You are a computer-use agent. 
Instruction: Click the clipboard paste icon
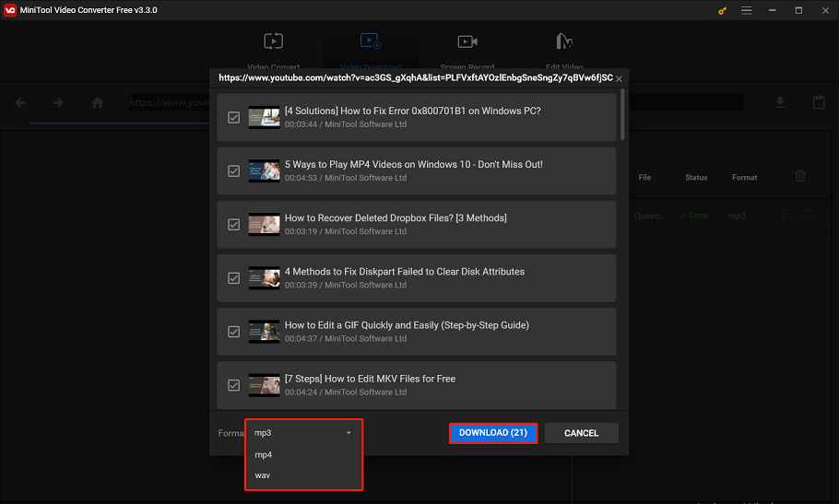tap(819, 102)
